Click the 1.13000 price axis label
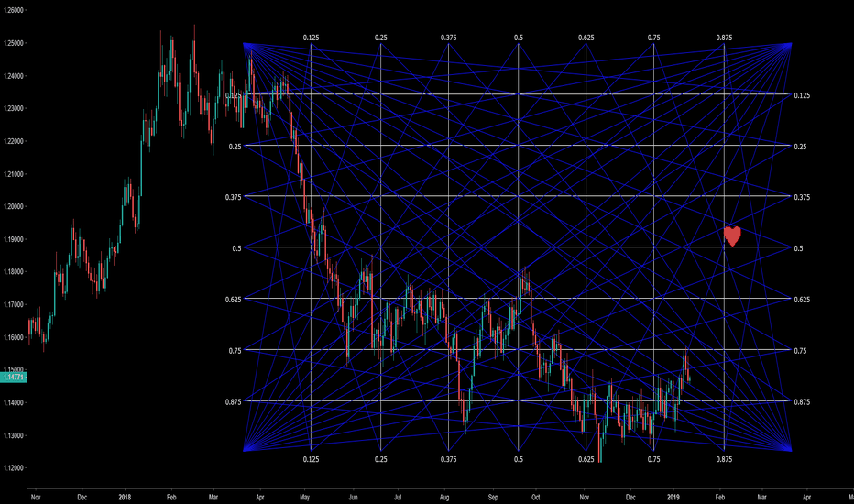854x504 pixels. (x=13, y=435)
